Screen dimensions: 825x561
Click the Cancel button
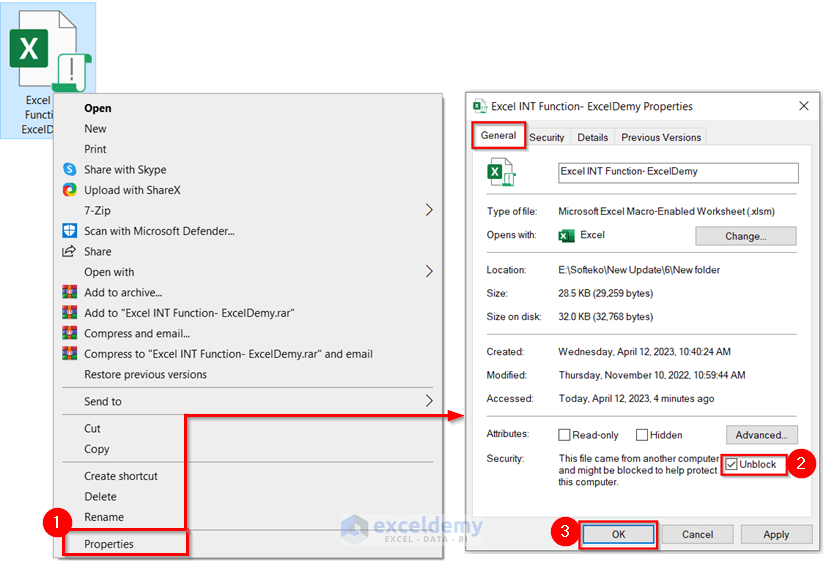point(697,534)
